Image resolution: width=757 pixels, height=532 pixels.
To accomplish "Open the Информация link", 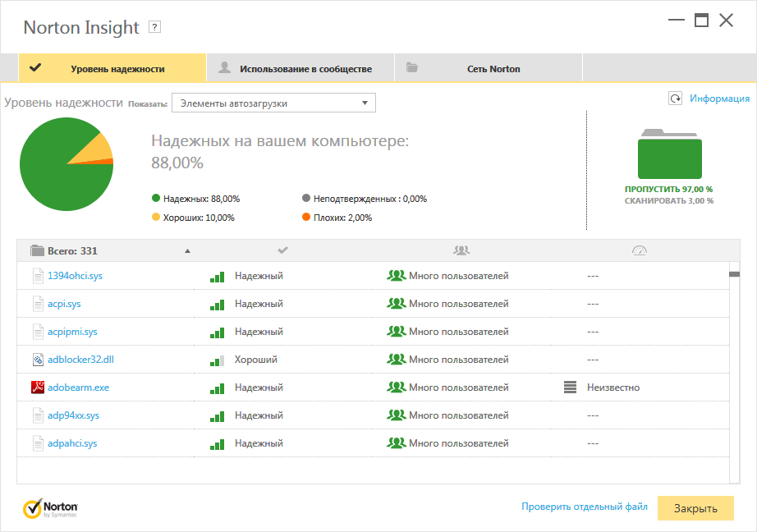I will 719,99.
